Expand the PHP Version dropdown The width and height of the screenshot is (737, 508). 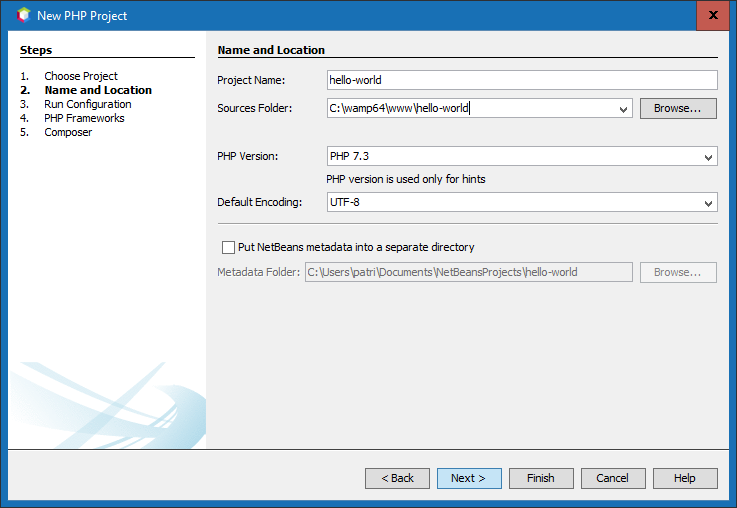708,157
